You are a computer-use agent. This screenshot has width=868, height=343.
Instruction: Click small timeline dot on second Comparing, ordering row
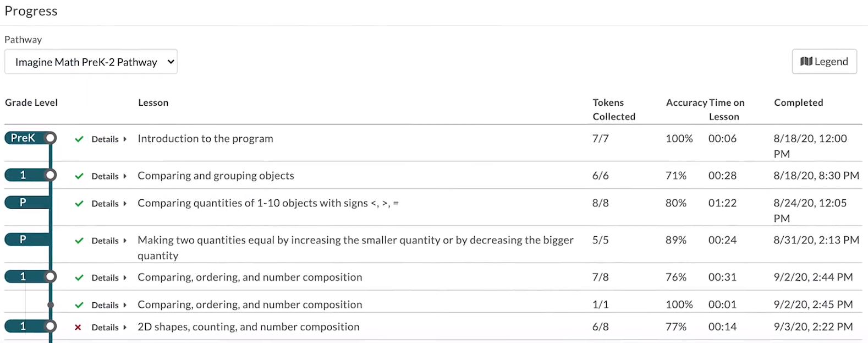[51, 305]
